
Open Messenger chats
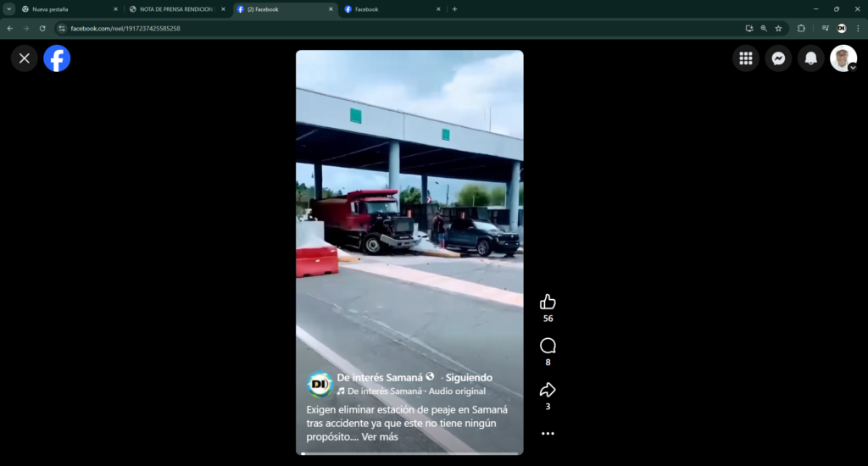point(778,58)
